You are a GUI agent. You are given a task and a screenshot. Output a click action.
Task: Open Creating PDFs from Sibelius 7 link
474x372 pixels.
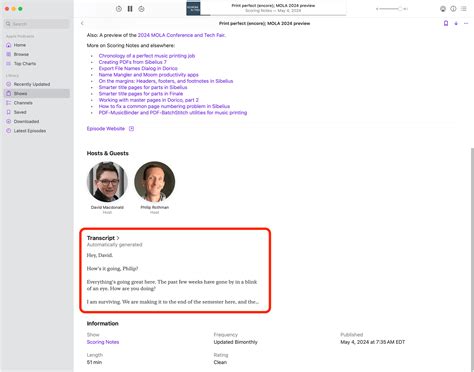click(132, 62)
